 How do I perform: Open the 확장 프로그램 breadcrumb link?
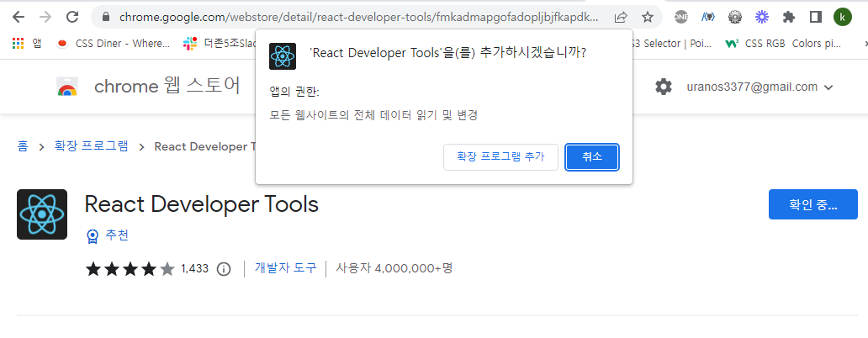[x=92, y=146]
